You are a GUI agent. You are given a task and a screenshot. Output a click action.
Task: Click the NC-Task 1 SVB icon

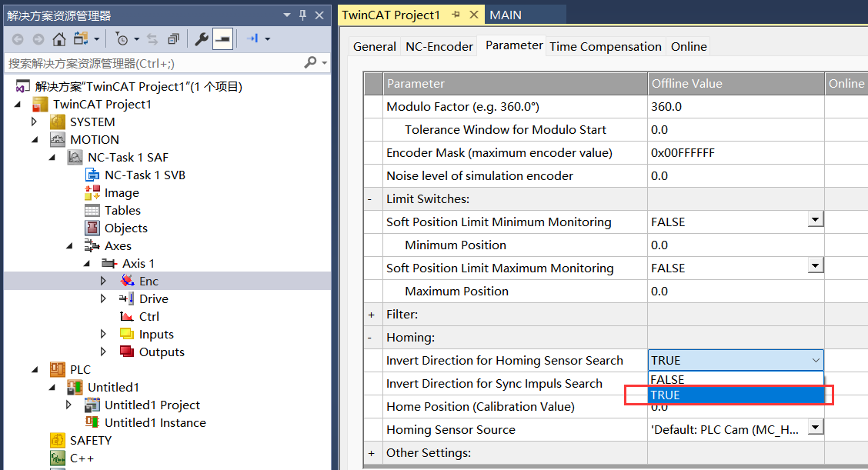[92, 175]
